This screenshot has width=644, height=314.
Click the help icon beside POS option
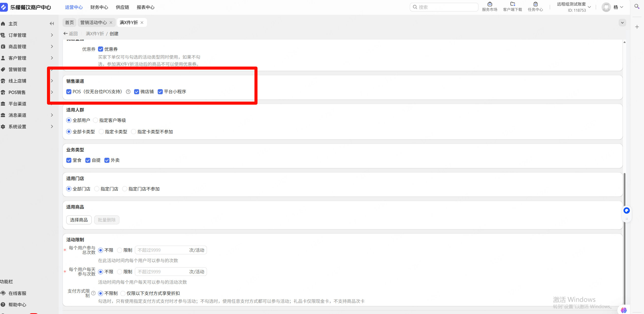[x=128, y=92]
